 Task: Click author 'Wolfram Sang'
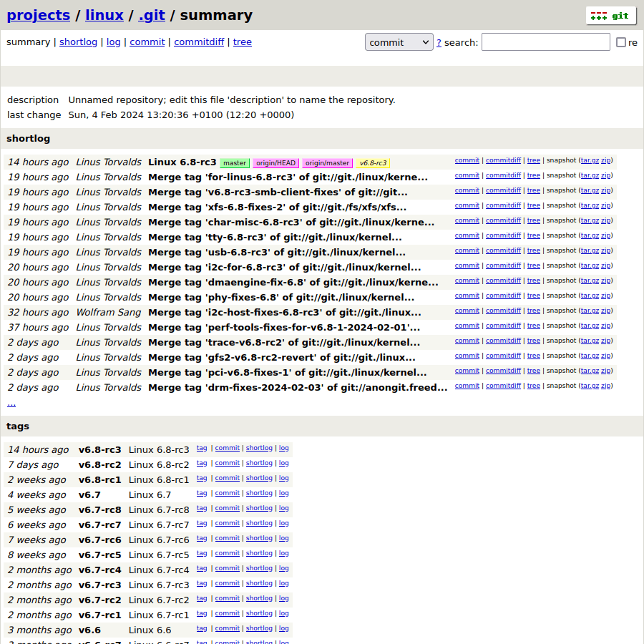tap(109, 313)
